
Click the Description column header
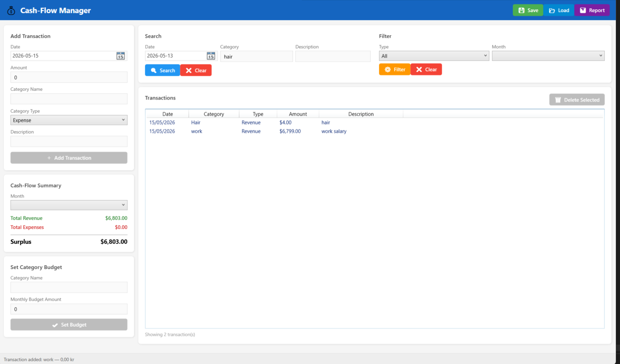361,114
